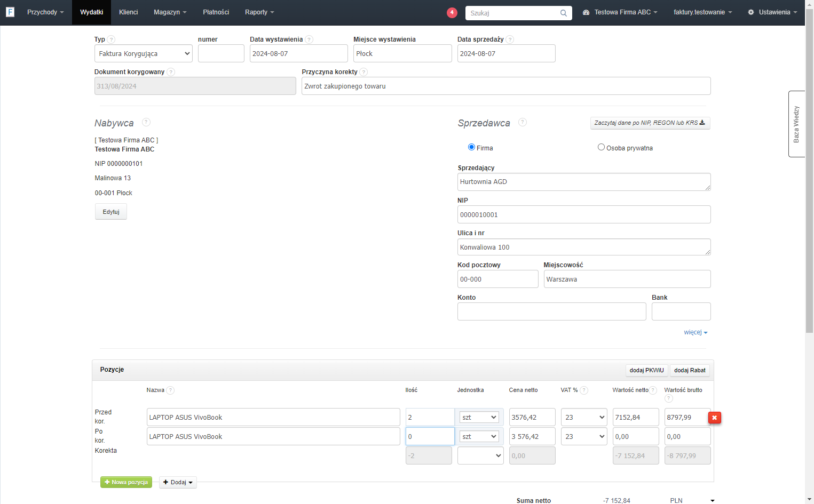Click the app logo icon in navbar
This screenshot has height=504, width=814.
(x=10, y=12)
